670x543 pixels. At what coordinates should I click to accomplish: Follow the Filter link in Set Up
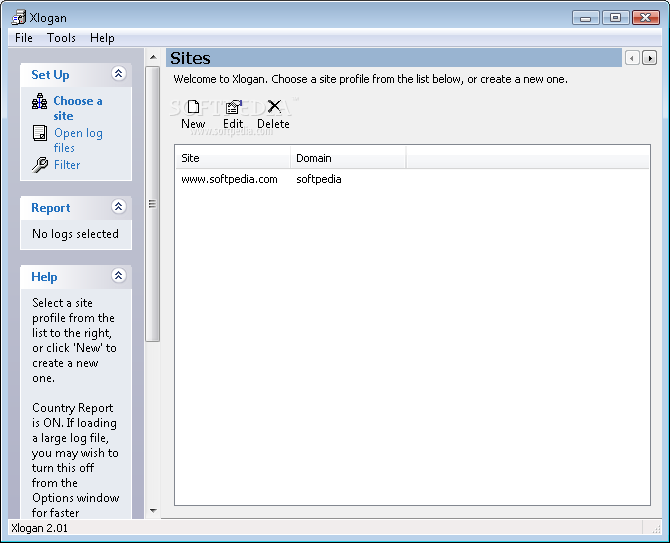click(x=67, y=165)
